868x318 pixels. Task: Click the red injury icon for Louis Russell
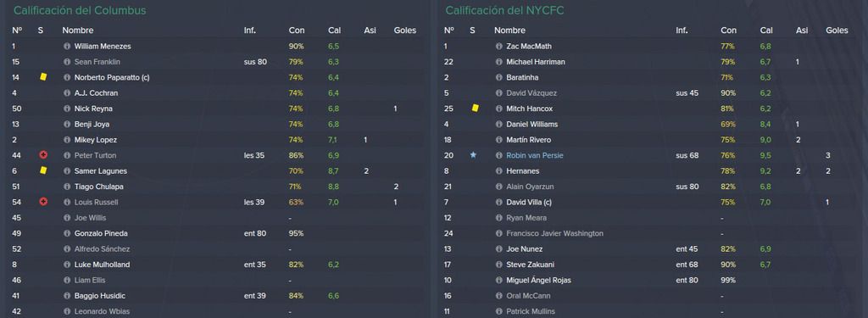(x=43, y=202)
